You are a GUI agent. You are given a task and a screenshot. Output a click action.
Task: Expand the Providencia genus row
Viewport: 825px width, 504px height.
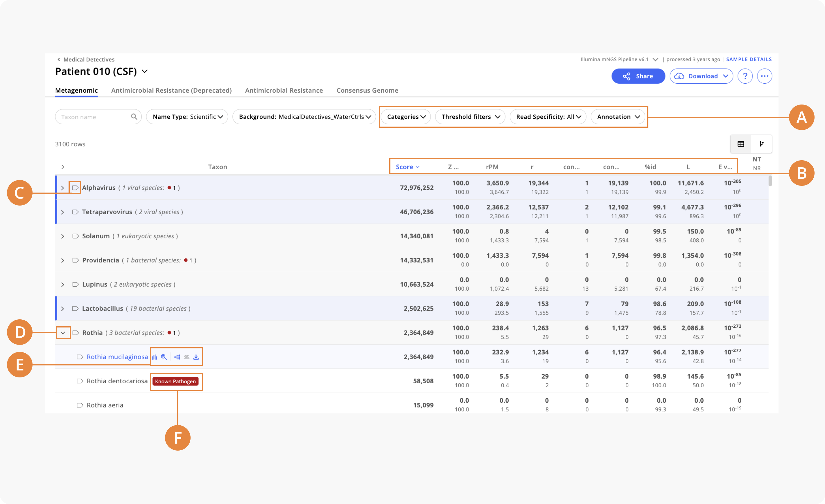(x=63, y=260)
